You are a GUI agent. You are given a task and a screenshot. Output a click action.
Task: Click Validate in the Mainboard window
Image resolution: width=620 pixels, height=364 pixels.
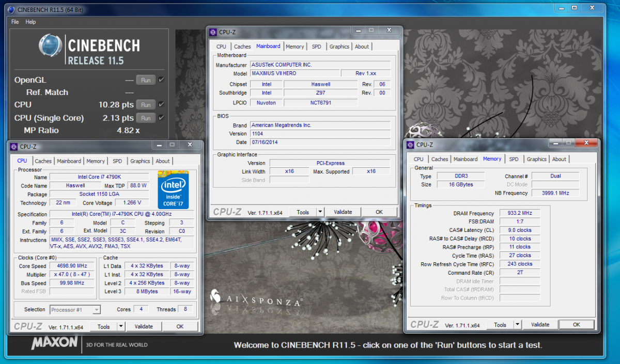(x=343, y=212)
